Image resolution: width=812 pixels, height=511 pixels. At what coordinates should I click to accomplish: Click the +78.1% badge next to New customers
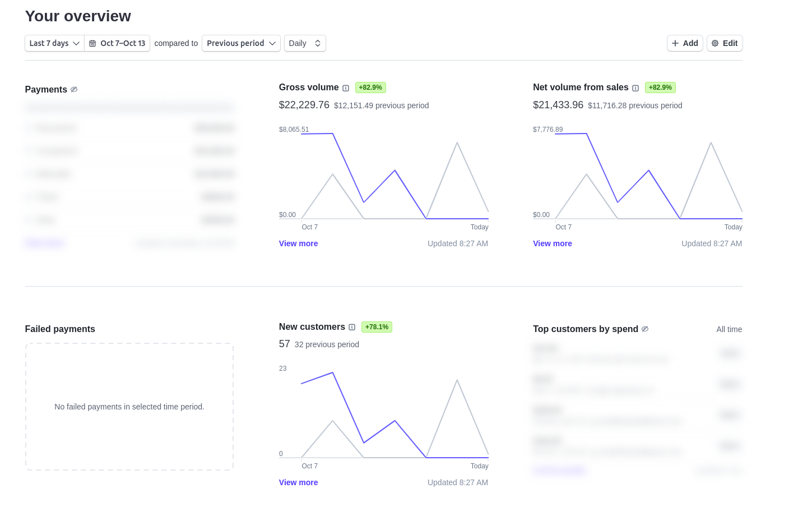point(377,327)
